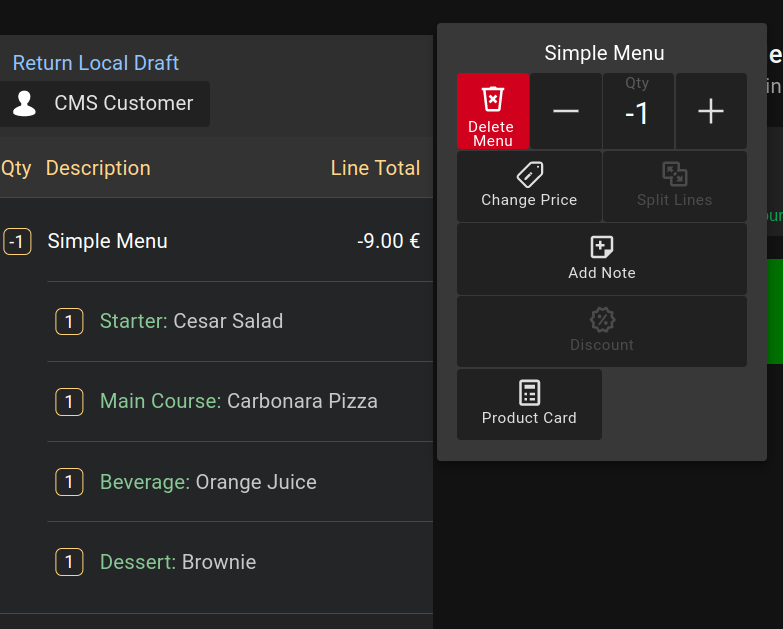Decrease quantity with the minus button
Image resolution: width=783 pixels, height=629 pixels.
566,111
